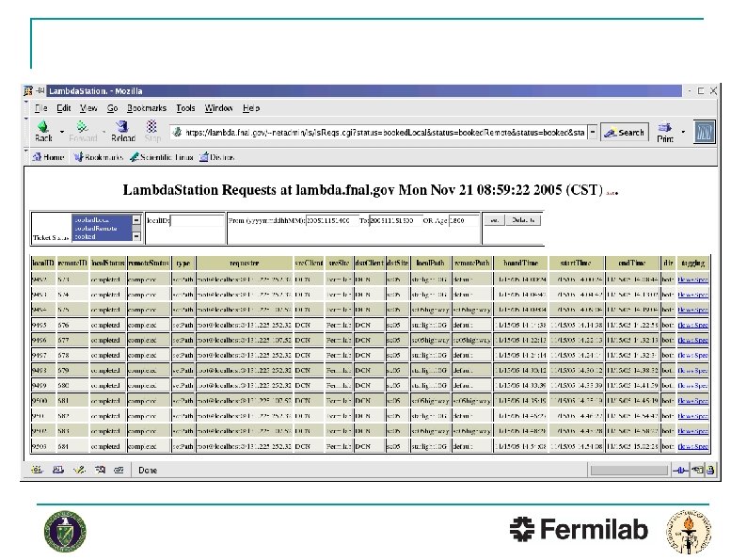Open flowSpec link for request 9503
Screen dimensions: 747x560
coord(692,446)
